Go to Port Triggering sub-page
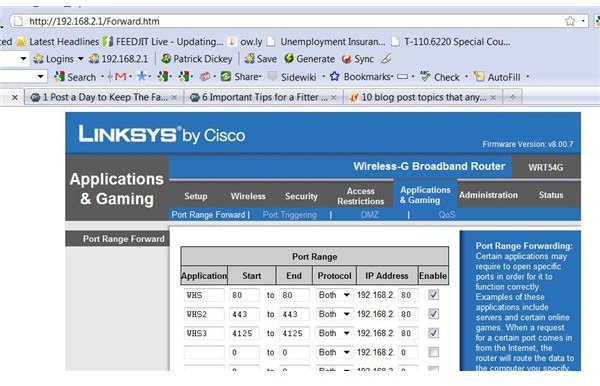 (x=290, y=215)
